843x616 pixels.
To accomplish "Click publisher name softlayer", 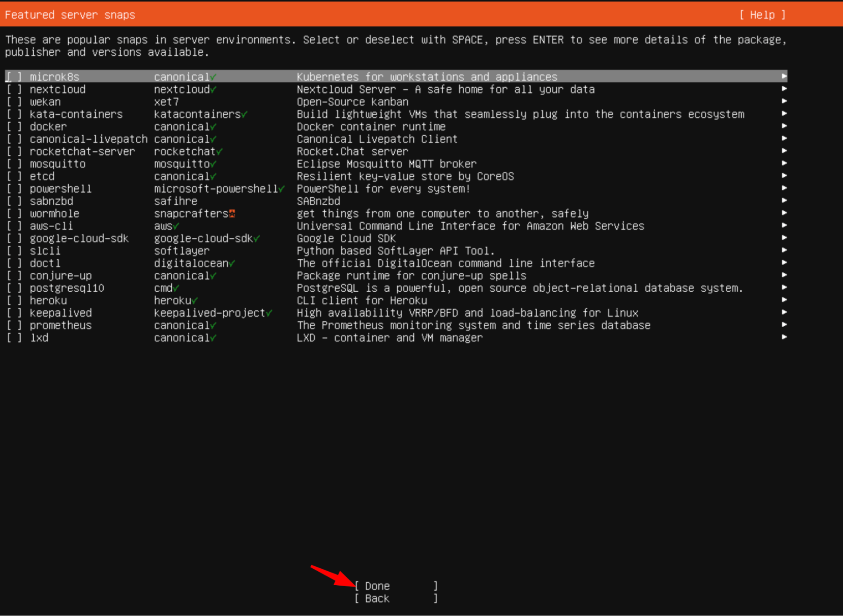I will point(182,251).
